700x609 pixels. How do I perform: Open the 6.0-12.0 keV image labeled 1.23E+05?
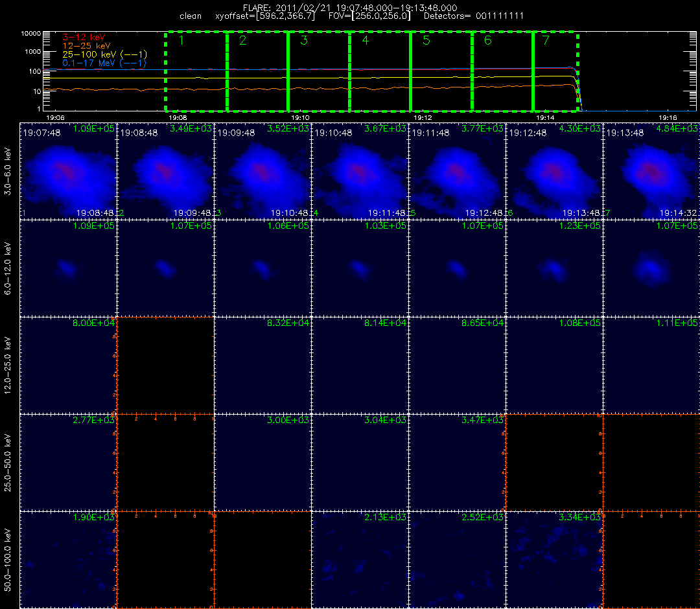coord(555,269)
